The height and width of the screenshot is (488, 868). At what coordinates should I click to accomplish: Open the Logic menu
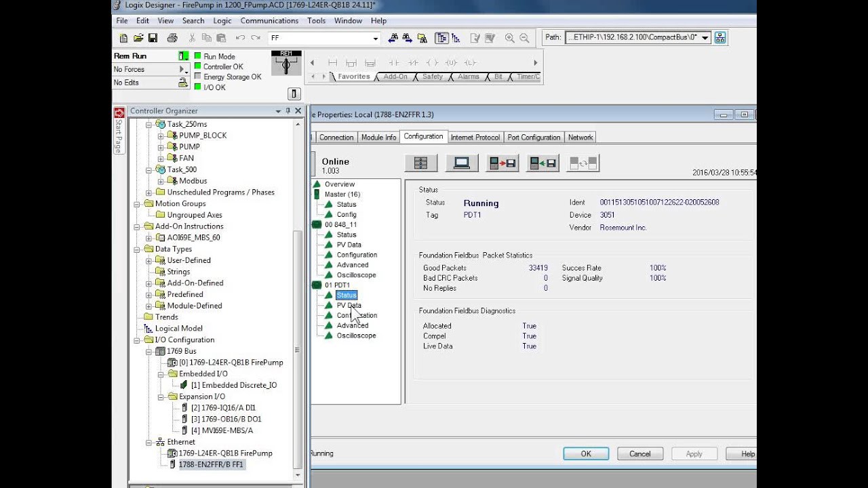(x=222, y=21)
